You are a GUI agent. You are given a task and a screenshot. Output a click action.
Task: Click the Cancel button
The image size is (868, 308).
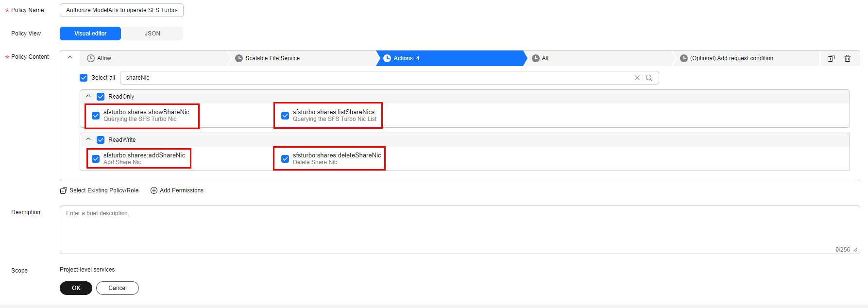point(118,288)
